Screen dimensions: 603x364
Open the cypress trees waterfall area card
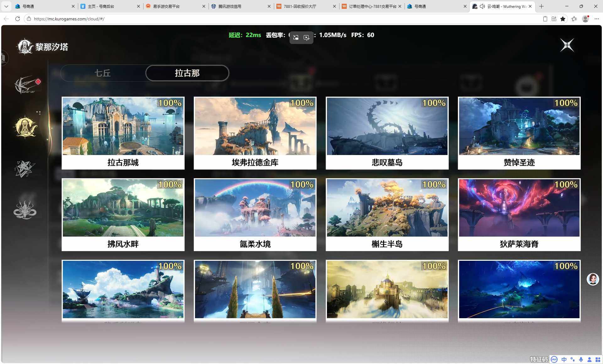pos(255,291)
